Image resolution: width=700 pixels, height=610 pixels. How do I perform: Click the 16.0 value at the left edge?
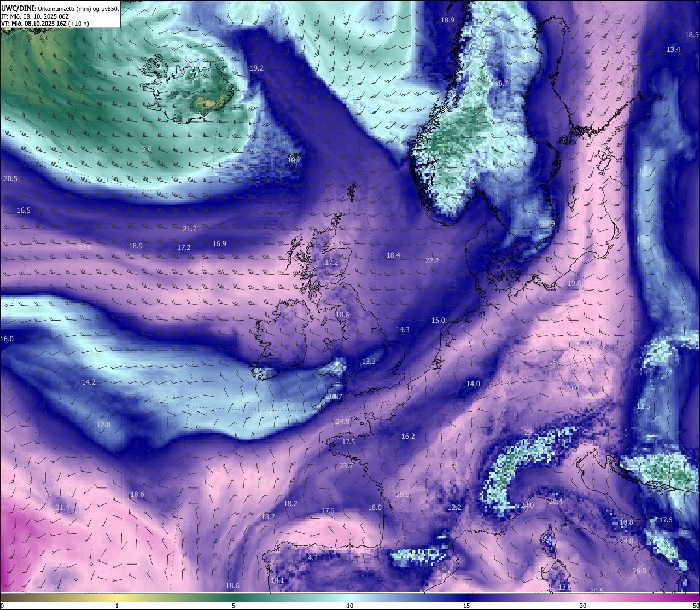[7, 339]
